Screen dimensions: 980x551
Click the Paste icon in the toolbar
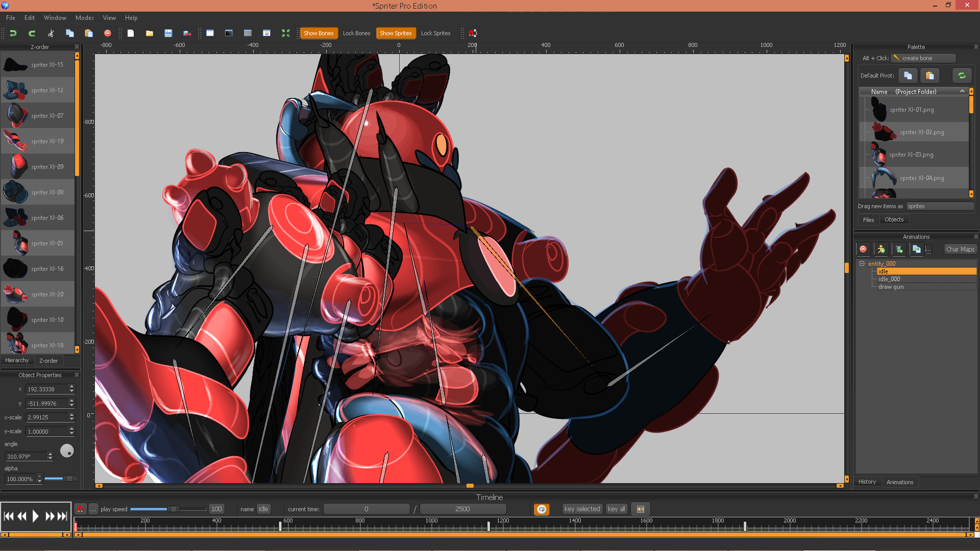88,33
